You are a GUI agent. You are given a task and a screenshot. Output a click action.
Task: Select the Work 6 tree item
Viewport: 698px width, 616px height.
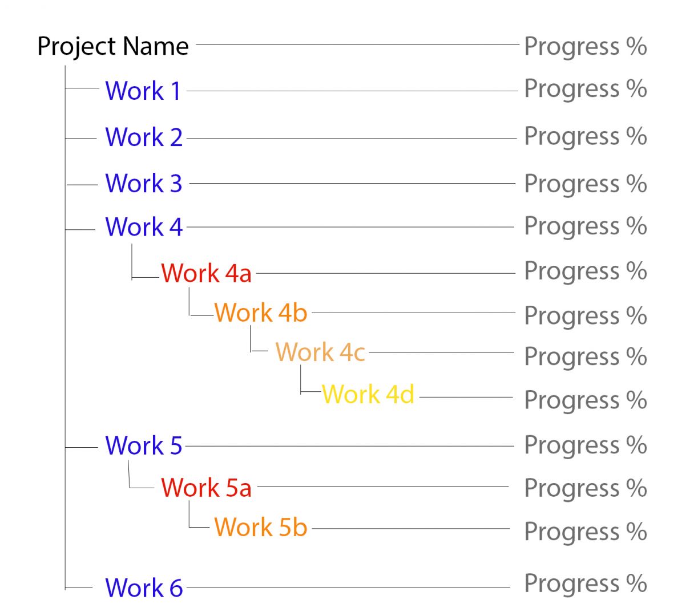143,587
